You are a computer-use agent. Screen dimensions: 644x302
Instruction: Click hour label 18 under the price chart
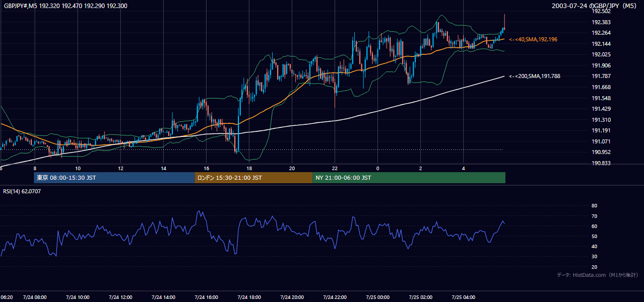(249, 168)
